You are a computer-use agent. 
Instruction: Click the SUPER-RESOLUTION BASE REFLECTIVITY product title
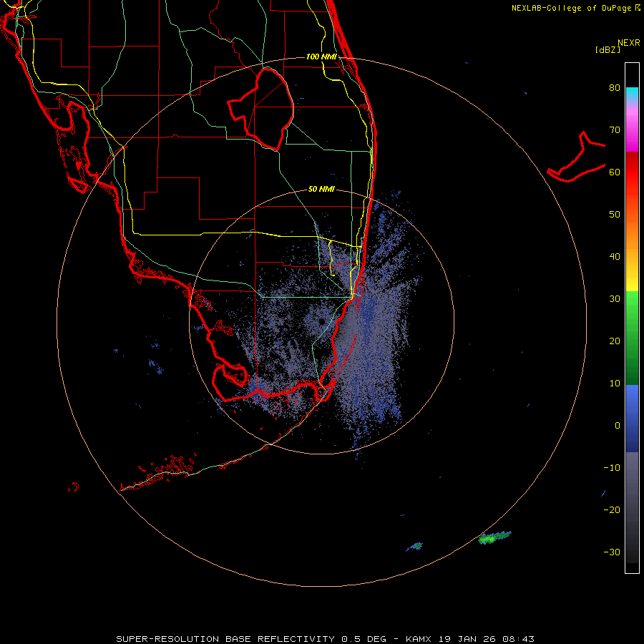[x=225, y=639]
